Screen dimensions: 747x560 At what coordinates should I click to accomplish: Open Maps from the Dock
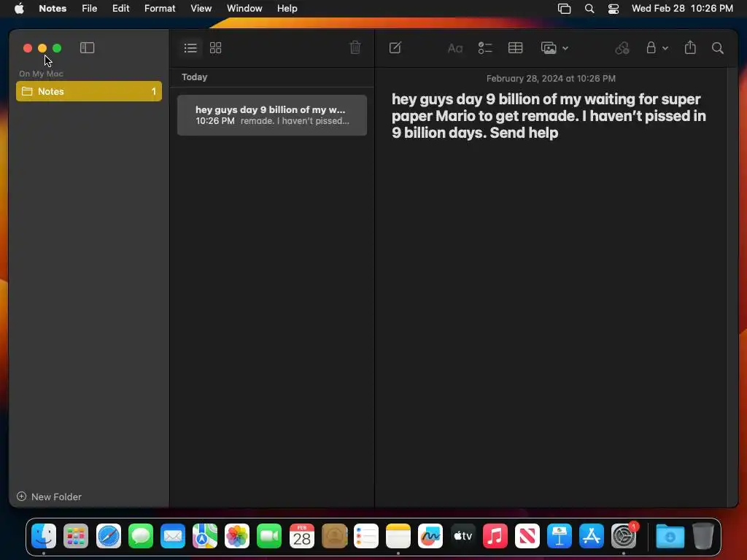pyautogui.click(x=205, y=536)
